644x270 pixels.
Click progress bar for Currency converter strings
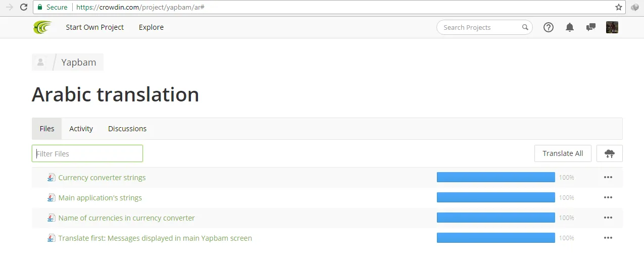(496, 177)
